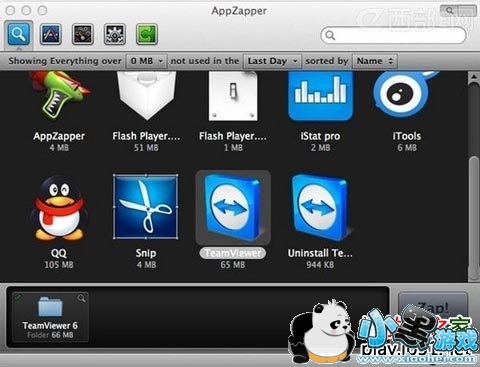The width and height of the screenshot is (480, 367).
Task: Open the 0 MB size dropdown
Action: pyautogui.click(x=146, y=61)
